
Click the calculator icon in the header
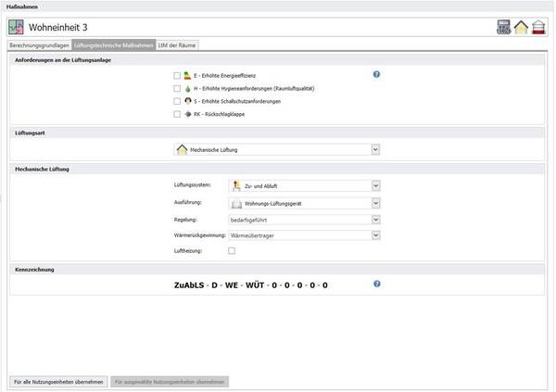tap(504, 28)
